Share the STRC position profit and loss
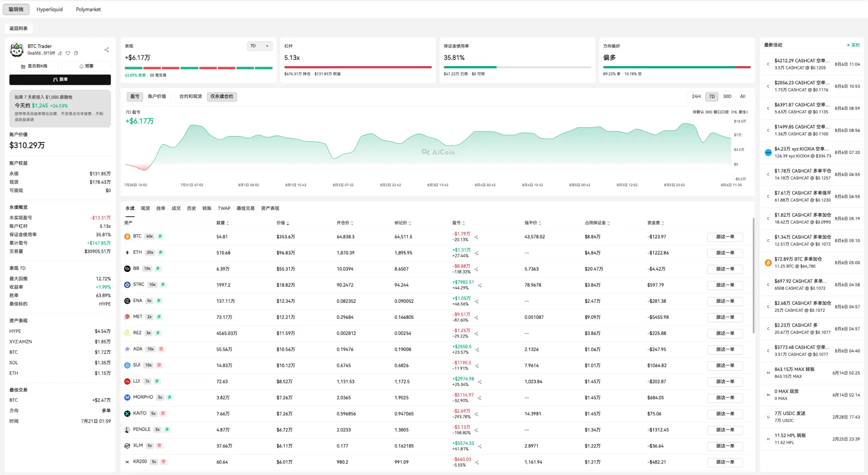Screen dimensions: 868x475 click(480, 285)
